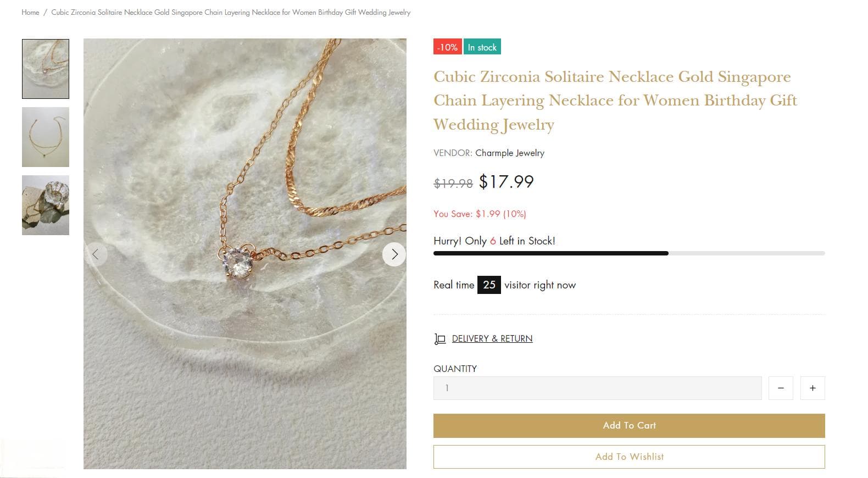
Task: Select the first necklace close-up thumbnail
Action: [46, 69]
